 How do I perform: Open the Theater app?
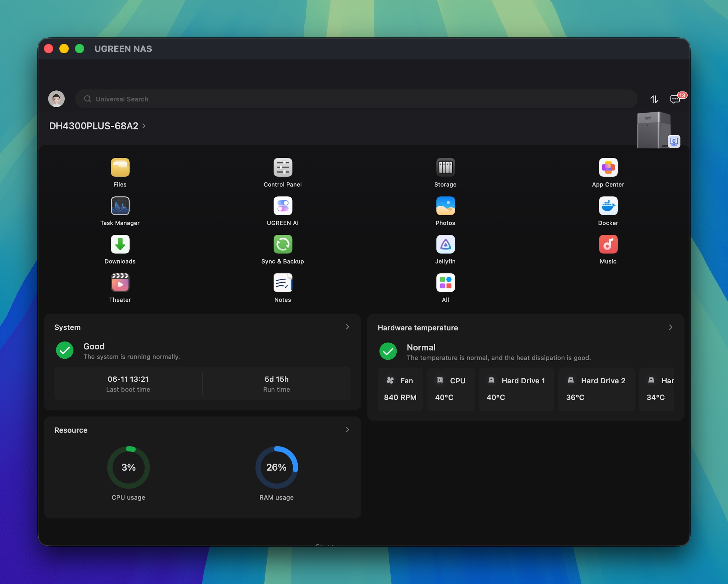tap(120, 283)
